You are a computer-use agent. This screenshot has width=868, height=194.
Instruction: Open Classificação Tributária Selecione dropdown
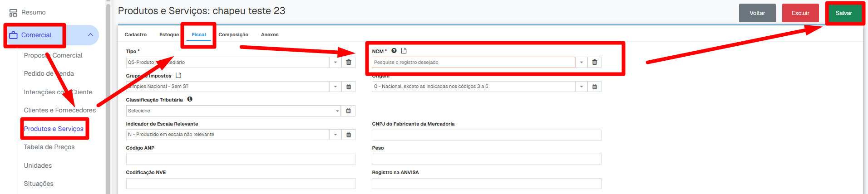coord(233,111)
